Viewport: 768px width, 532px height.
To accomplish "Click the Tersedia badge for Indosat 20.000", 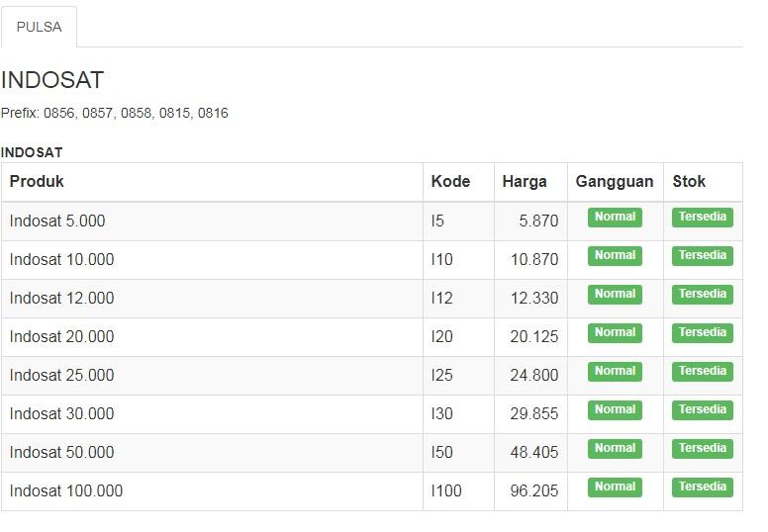I will coord(703,333).
